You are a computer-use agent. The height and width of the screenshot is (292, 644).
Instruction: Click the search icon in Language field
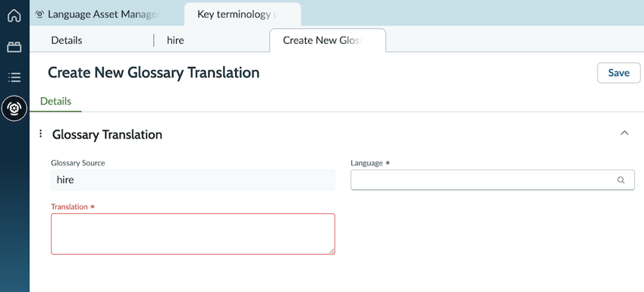(x=621, y=180)
